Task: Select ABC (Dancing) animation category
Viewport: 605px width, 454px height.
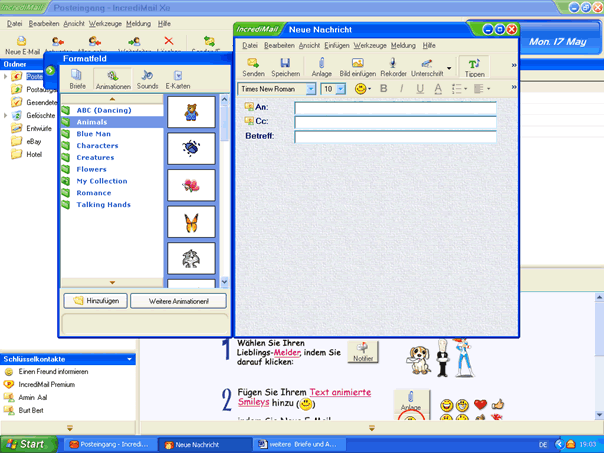Action: point(104,110)
